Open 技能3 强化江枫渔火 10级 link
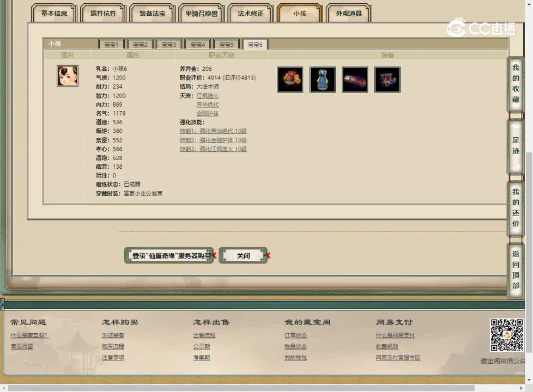Screen dimensions: 533x392 (x=213, y=149)
